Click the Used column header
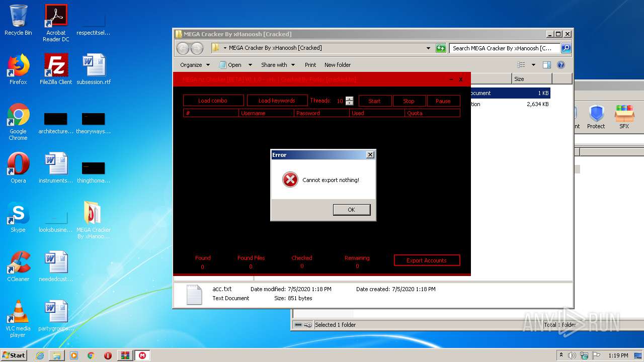The width and height of the screenshot is (644, 362). click(377, 113)
